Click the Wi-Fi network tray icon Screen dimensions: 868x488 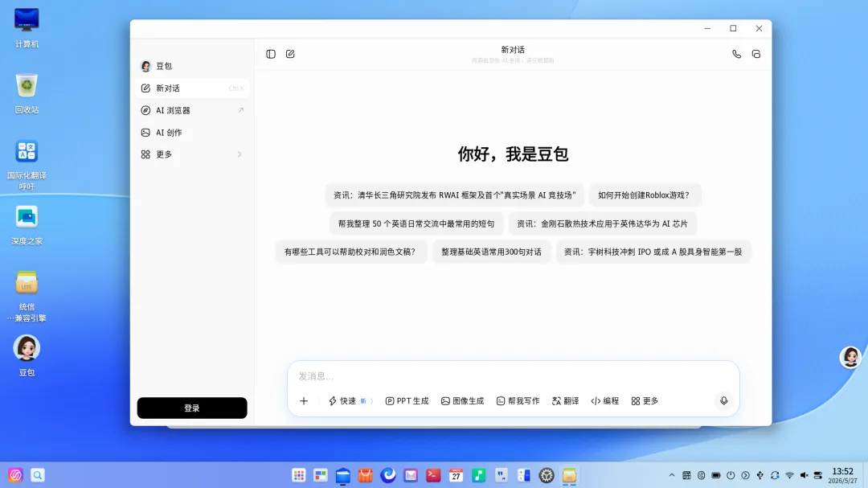(x=789, y=475)
